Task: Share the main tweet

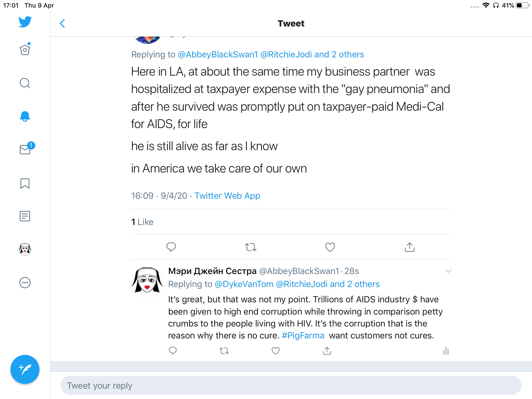Action: click(409, 247)
